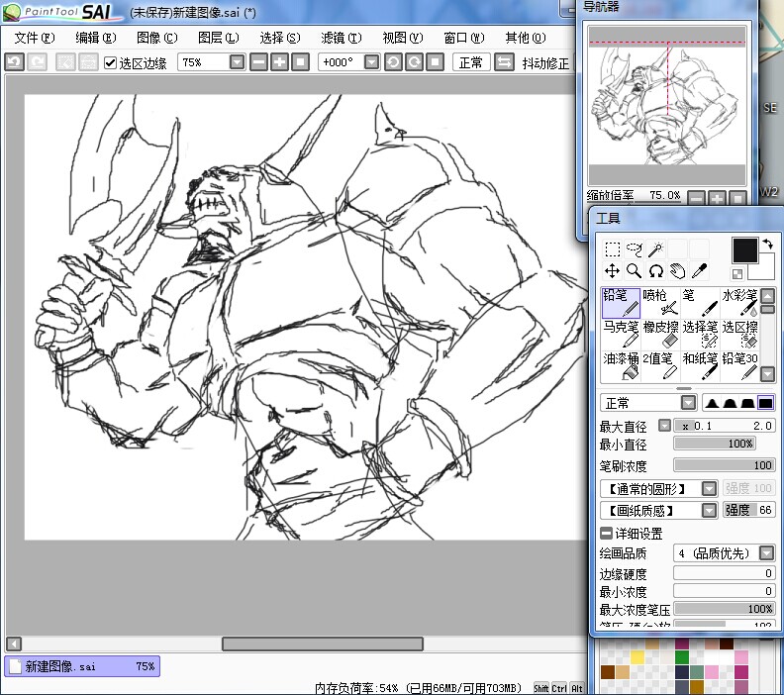Choose the 水彩笔 (watercolor) brush
The width and height of the screenshot is (784, 695).
pos(738,303)
